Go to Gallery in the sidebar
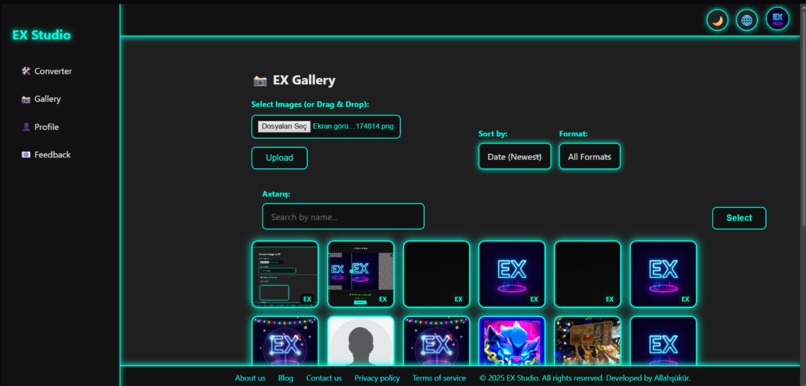The image size is (806, 386). click(x=41, y=99)
